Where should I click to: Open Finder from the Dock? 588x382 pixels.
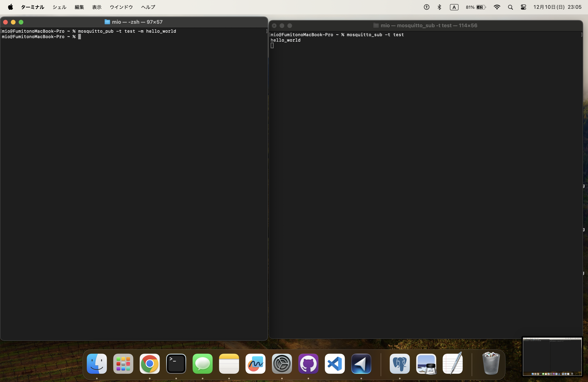pyautogui.click(x=97, y=364)
